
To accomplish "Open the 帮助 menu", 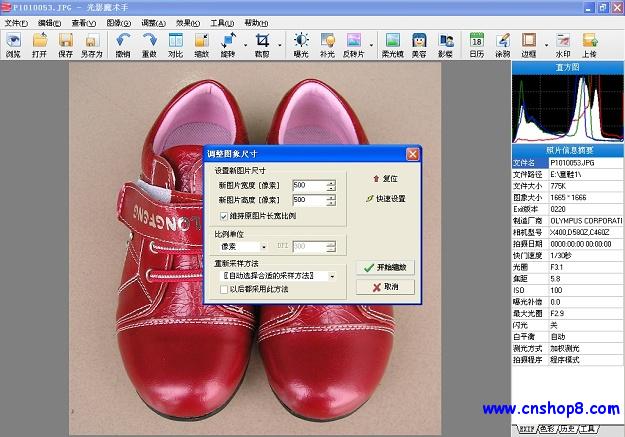I will click(256, 23).
